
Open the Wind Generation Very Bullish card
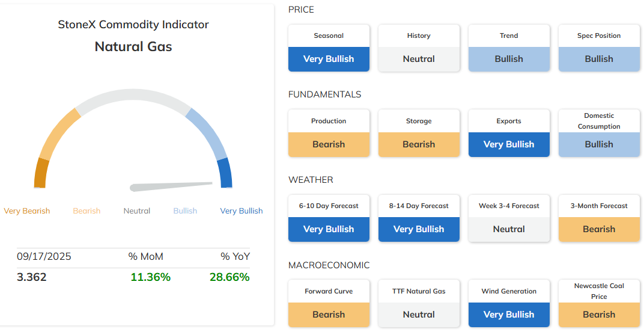tap(509, 303)
